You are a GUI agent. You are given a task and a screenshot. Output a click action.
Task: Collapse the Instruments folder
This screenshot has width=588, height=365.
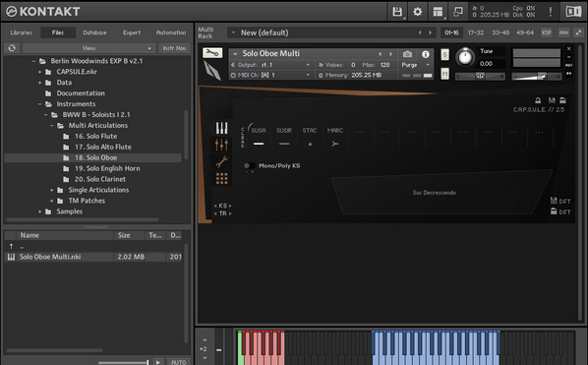click(x=39, y=104)
